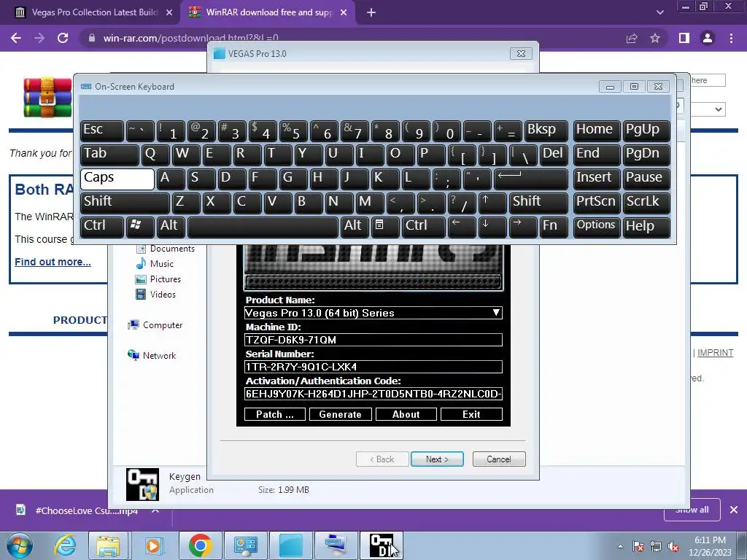Switch to the Vegas Pro Collection tab
Image resolution: width=747 pixels, height=560 pixels.
pos(93,12)
